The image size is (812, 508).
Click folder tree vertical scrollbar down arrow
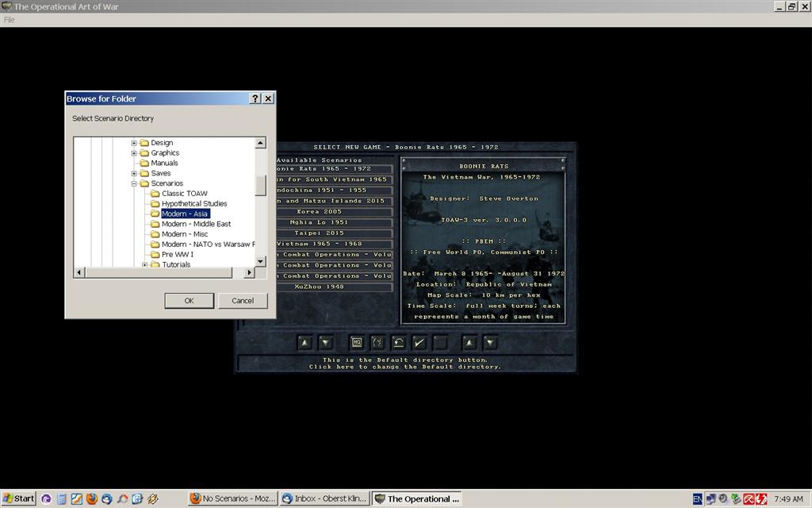260,261
